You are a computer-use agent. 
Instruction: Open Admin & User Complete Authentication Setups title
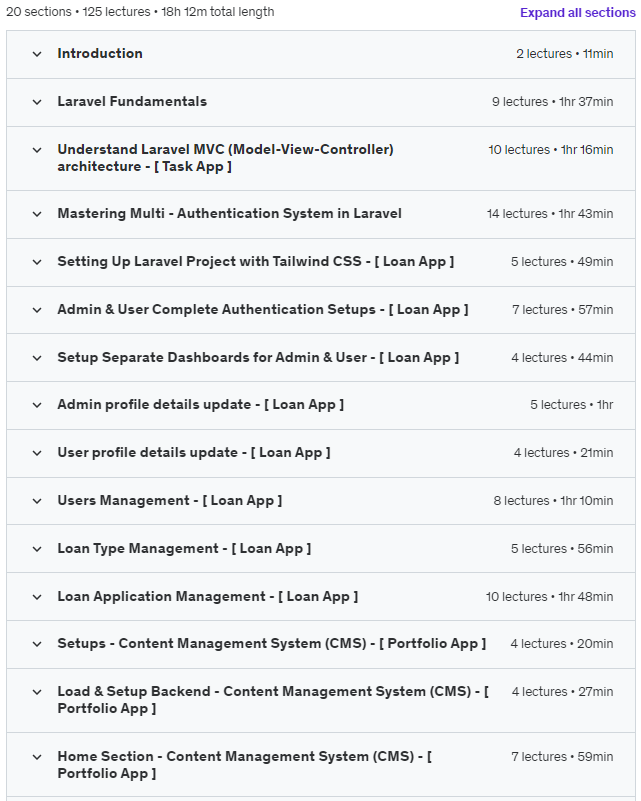click(x=263, y=310)
